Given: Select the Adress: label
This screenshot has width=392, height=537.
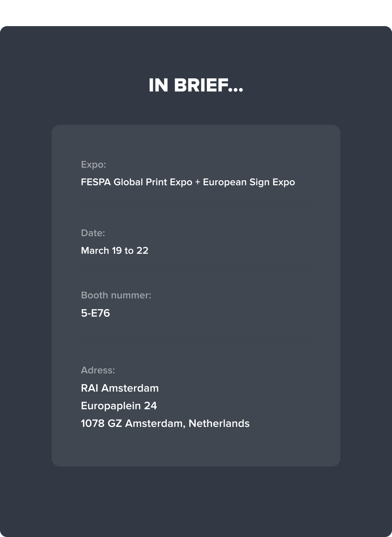Looking at the screenshot, I should [98, 370].
